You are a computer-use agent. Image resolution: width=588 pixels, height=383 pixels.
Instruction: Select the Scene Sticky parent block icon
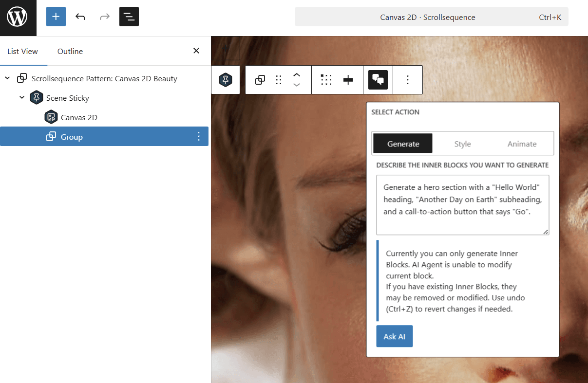(226, 80)
